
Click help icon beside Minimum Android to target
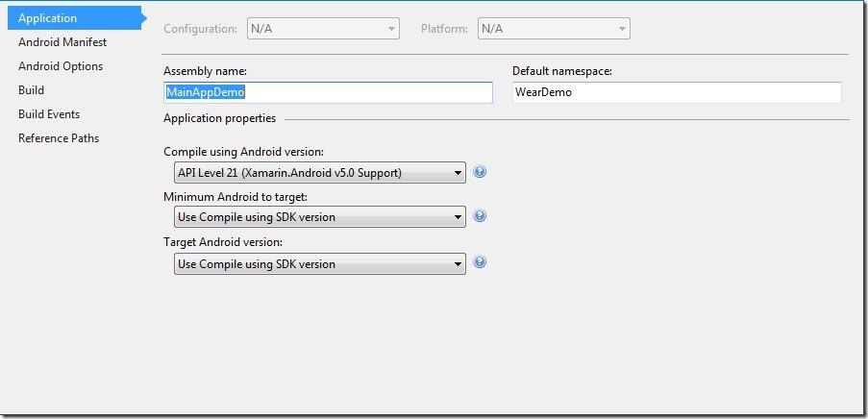pyautogui.click(x=480, y=216)
